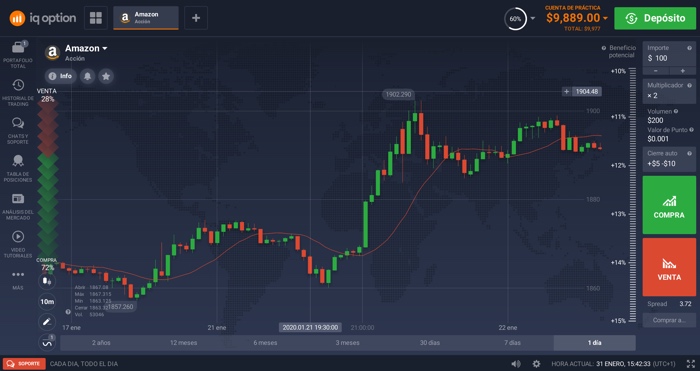
Task: Show help for Beneficio potencial
Action: click(x=604, y=48)
